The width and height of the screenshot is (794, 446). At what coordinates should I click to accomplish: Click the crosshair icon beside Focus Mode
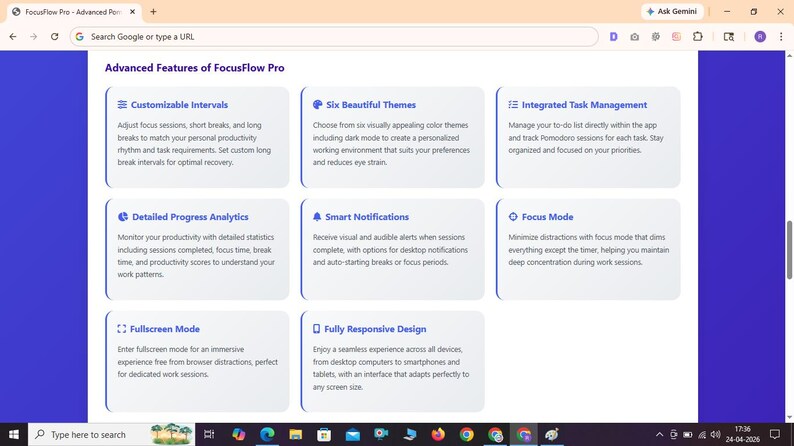(x=513, y=217)
